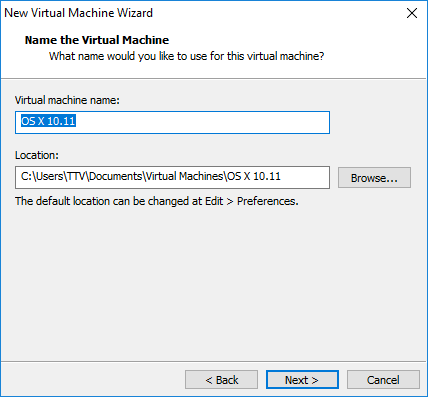Cancel the virtual machine wizard
This screenshot has height=397, width=428.
click(383, 380)
